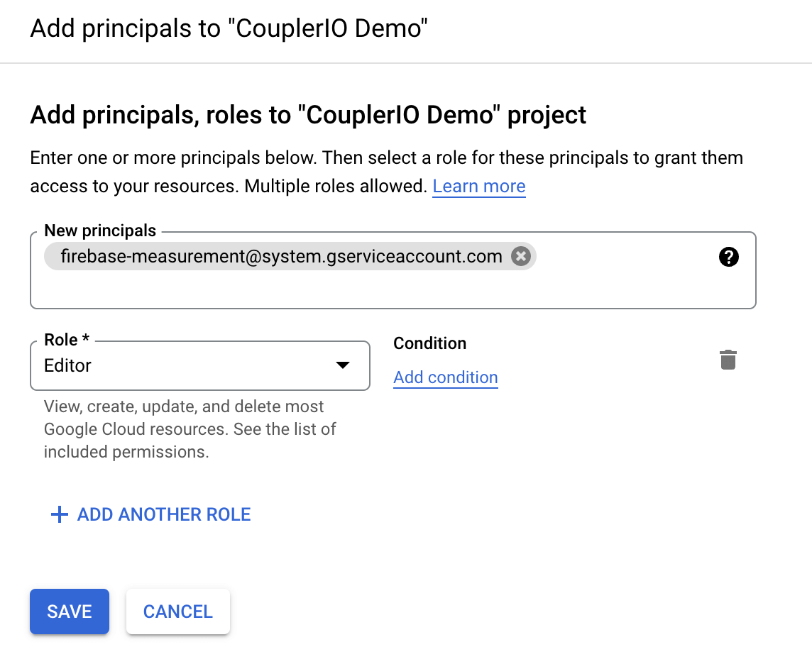Expand the Role dropdown arrow

[342, 365]
